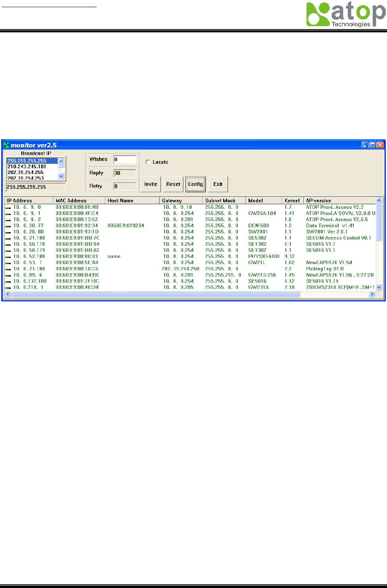Screen dimensions: 387x588
Task: Select broadcast IP 255.255.255.255 in list
Action: 32,161
